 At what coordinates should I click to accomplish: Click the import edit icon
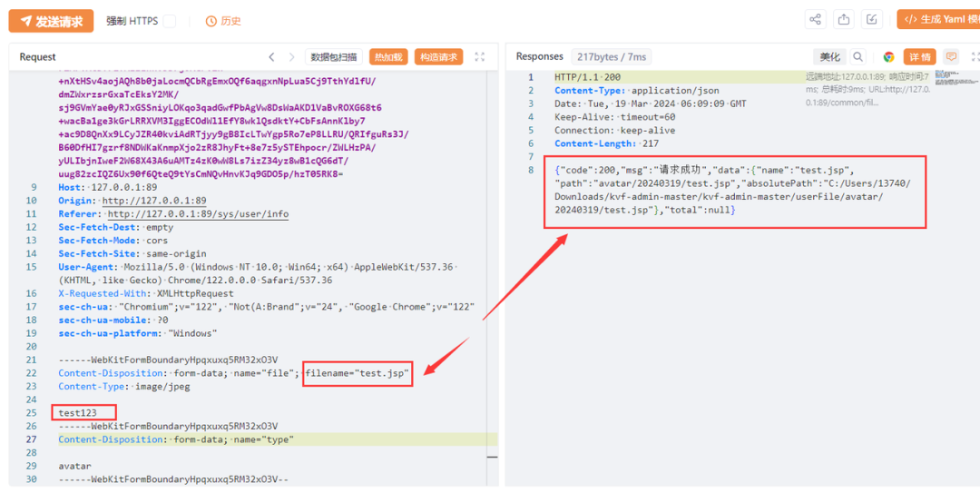[872, 20]
